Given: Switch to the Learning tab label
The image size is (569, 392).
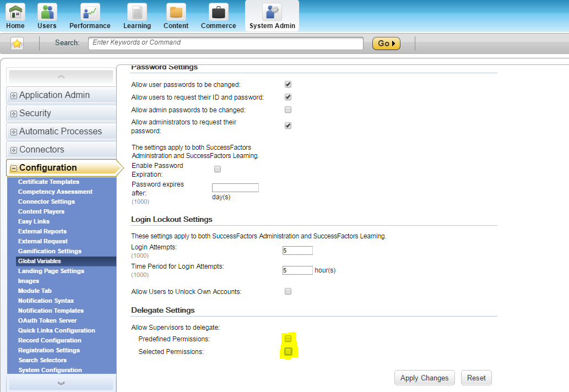Looking at the screenshot, I should 137,26.
